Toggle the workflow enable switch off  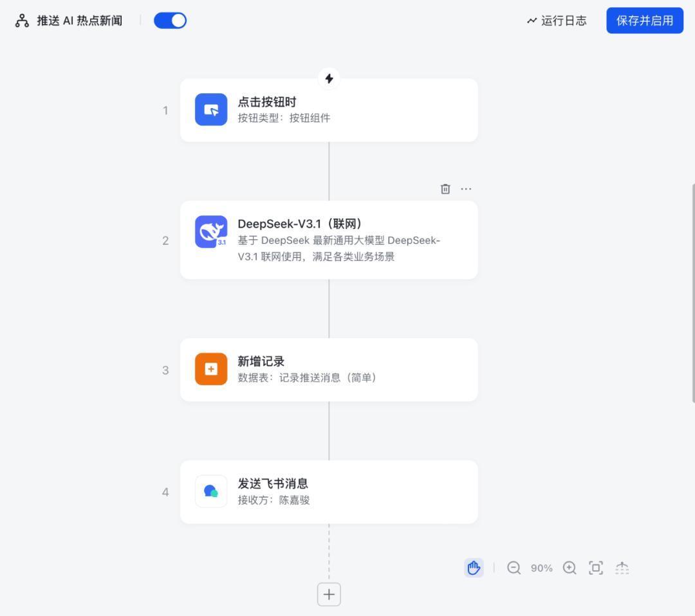click(170, 21)
